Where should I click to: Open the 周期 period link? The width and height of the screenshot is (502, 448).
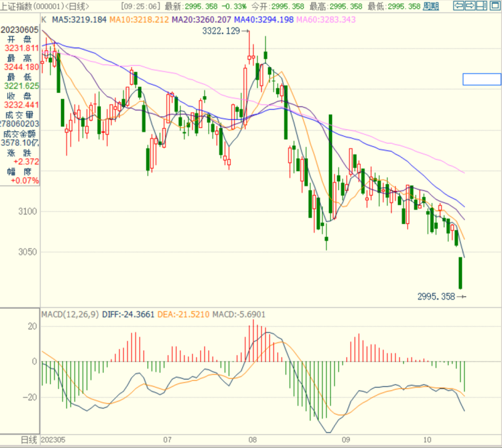click(431, 6)
